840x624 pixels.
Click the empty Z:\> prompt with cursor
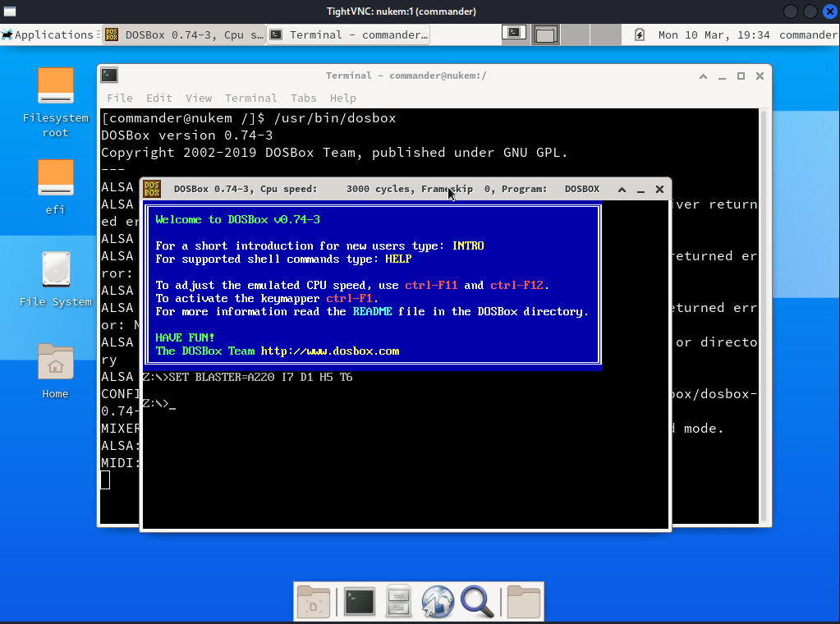coord(159,403)
